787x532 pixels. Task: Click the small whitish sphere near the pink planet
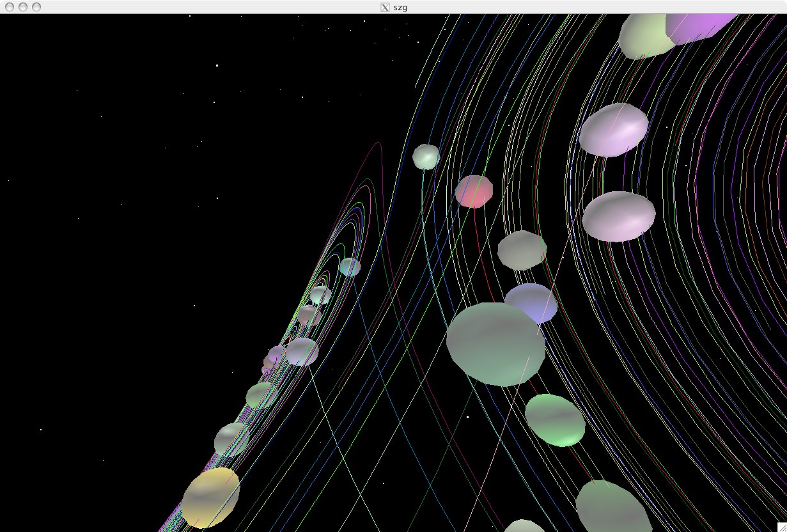(426, 157)
